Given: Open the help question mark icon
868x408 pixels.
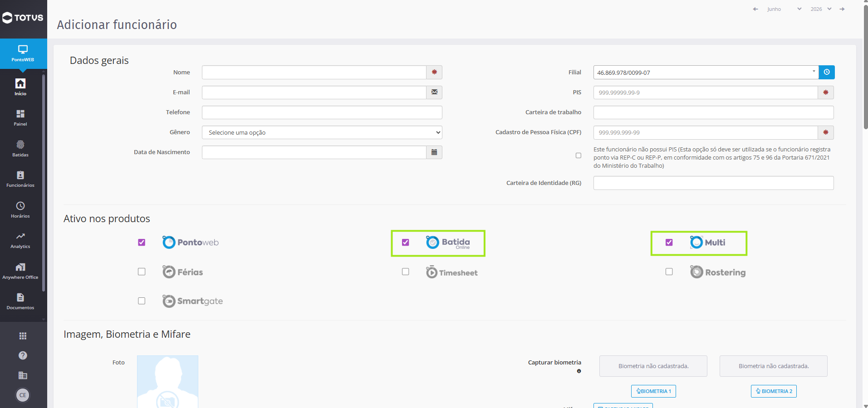Looking at the screenshot, I should point(23,355).
